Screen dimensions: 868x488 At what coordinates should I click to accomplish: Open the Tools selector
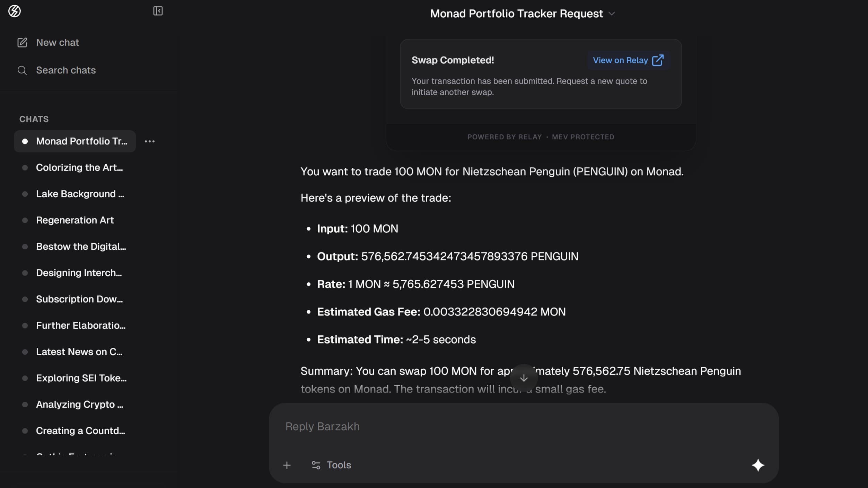click(331, 465)
